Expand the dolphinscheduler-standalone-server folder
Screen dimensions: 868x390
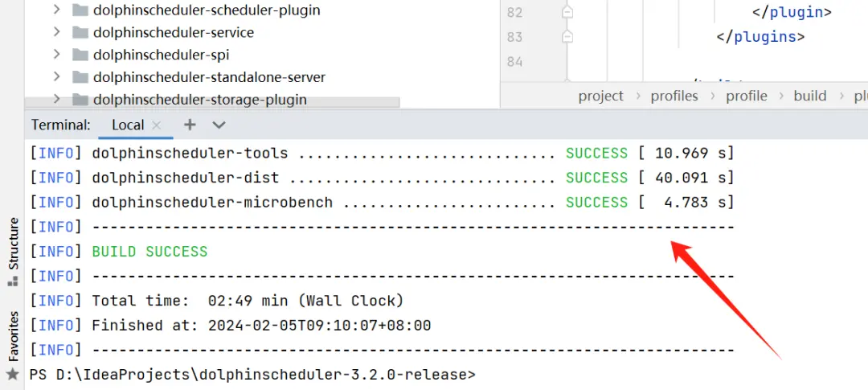[56, 77]
